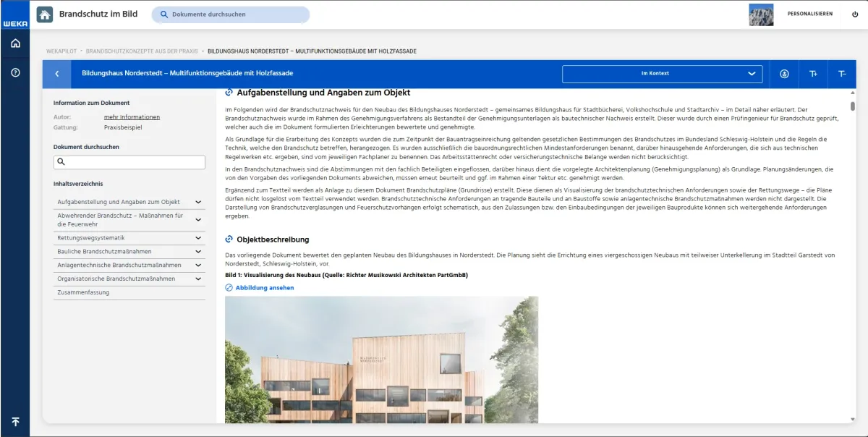Click the mehr Informationen author link

[132, 117]
